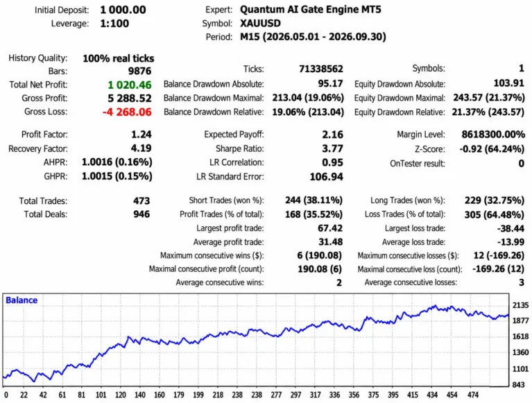Click the long trades value 229 (32.75%)
Screen dimensions: 532x403
[x=495, y=200]
